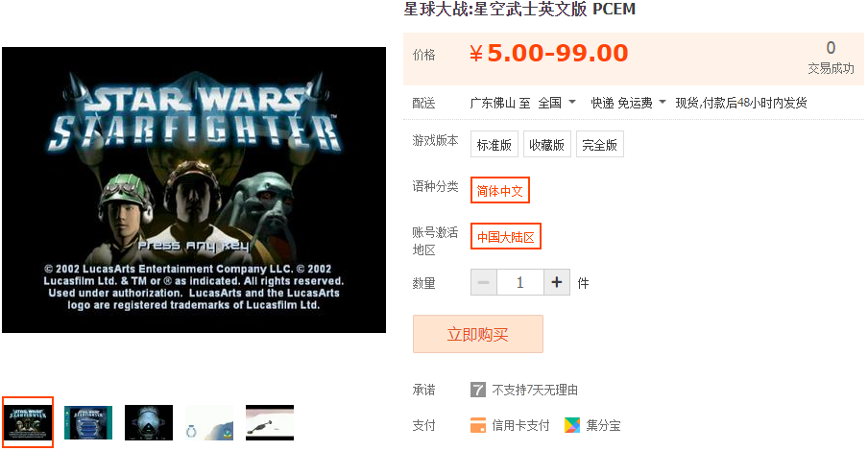The height and width of the screenshot is (451, 868).
Task: Click the 7-day no-return policy icon
Action: (x=478, y=390)
